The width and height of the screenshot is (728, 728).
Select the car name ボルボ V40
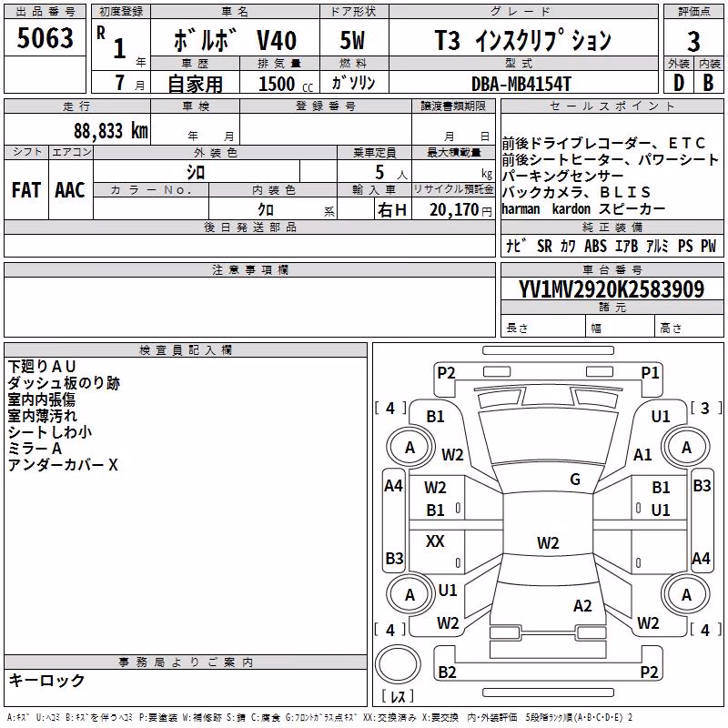(235, 40)
